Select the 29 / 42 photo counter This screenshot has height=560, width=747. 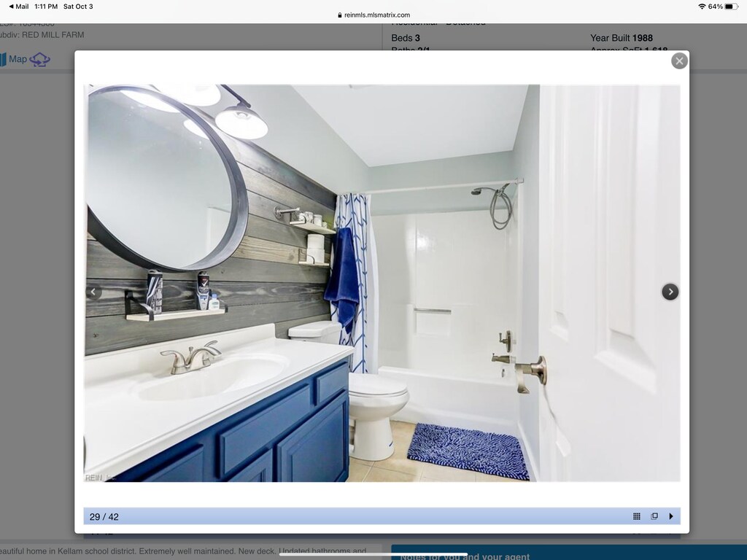[104, 517]
